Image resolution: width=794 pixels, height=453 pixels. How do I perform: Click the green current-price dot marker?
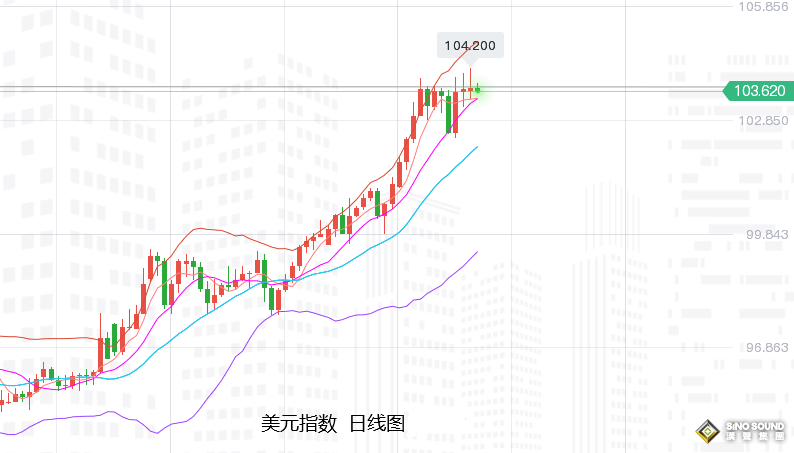[x=478, y=90]
